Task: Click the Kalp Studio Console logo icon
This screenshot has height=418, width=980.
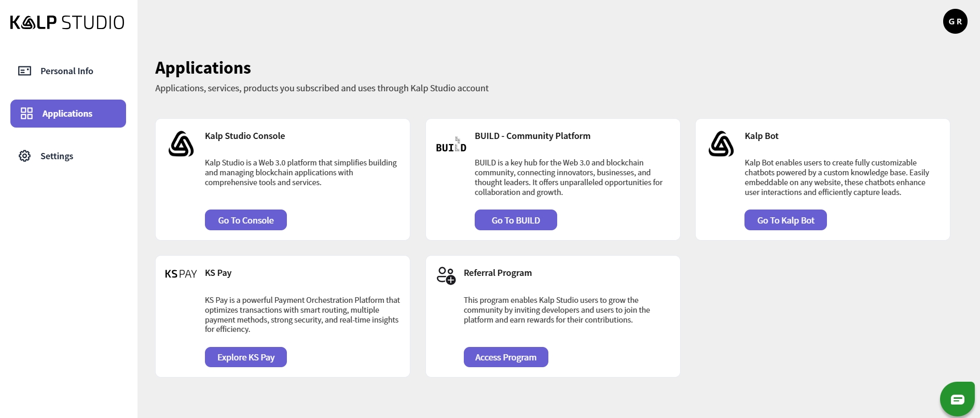Action: [181, 144]
